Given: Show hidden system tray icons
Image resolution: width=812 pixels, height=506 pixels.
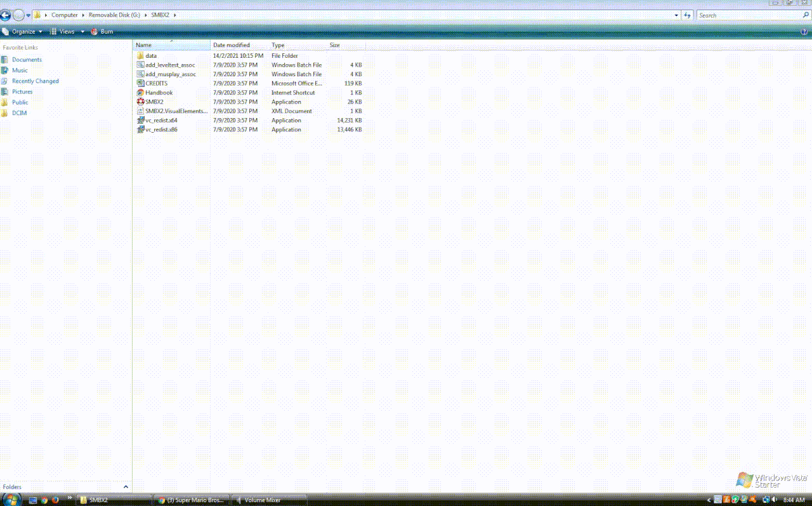Looking at the screenshot, I should (709, 500).
